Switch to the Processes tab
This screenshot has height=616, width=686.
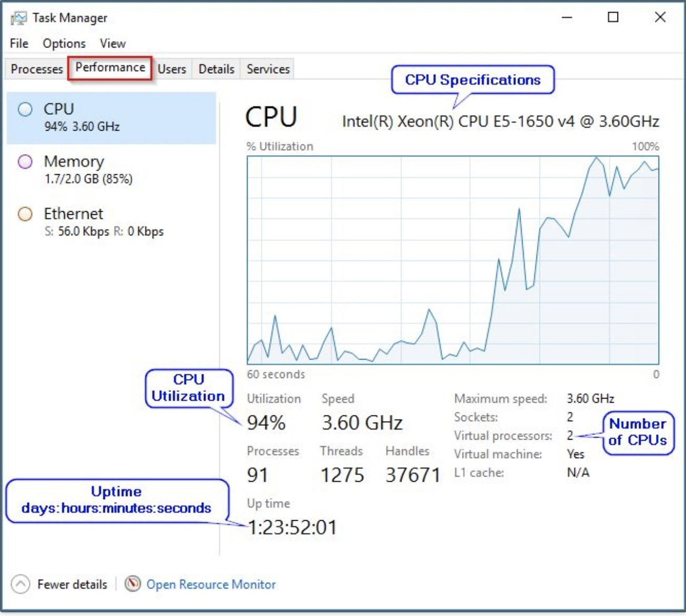[x=36, y=69]
